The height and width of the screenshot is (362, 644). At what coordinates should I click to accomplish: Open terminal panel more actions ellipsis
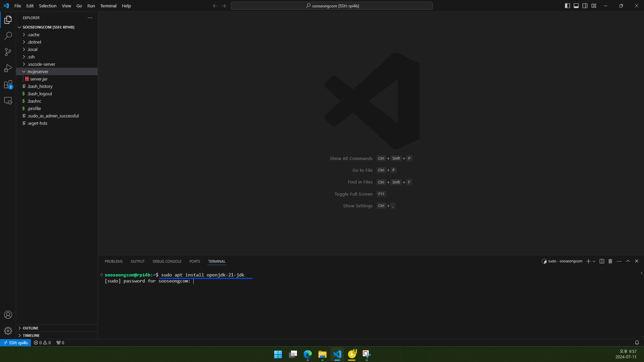[x=619, y=261]
